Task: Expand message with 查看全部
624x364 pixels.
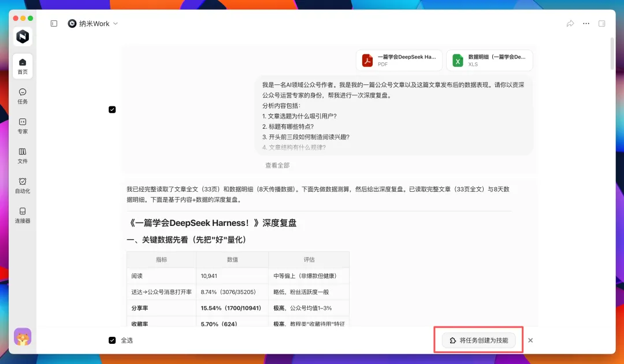Action: coord(277,165)
